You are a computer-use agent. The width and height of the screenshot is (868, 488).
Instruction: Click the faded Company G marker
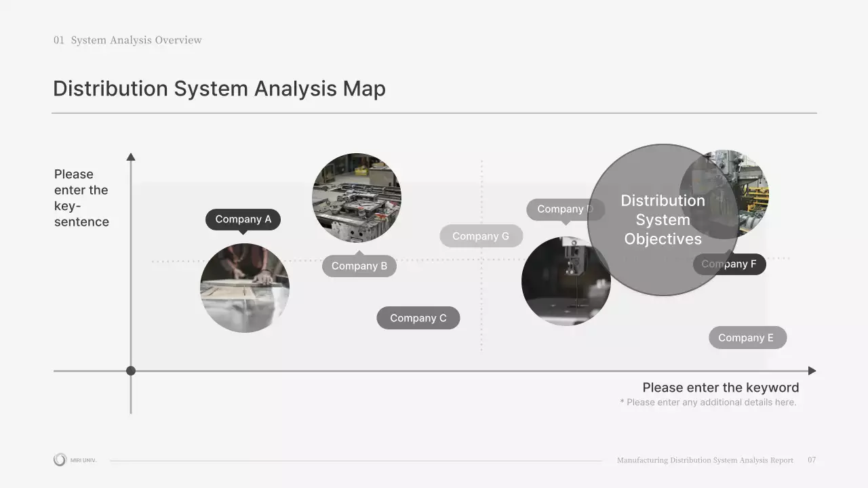pyautogui.click(x=481, y=236)
